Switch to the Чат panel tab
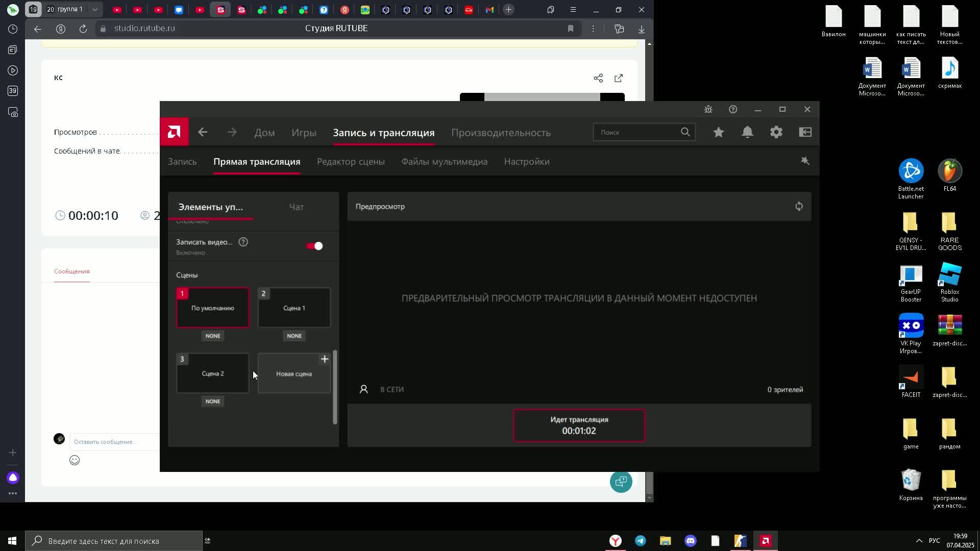Screen dimensions: 980x551 pos(296,207)
